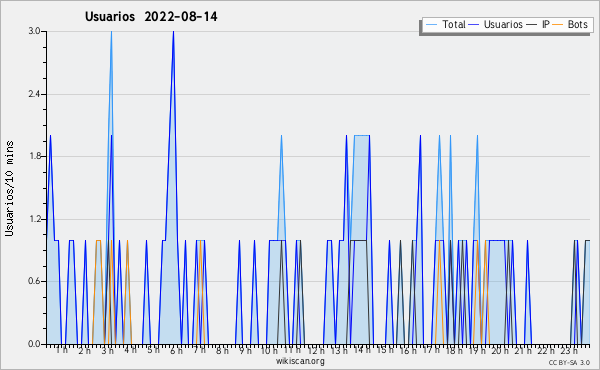600x370 pixels.
Task: Click the 'CC BY-SA 3.0' license text
Action: [569, 362]
